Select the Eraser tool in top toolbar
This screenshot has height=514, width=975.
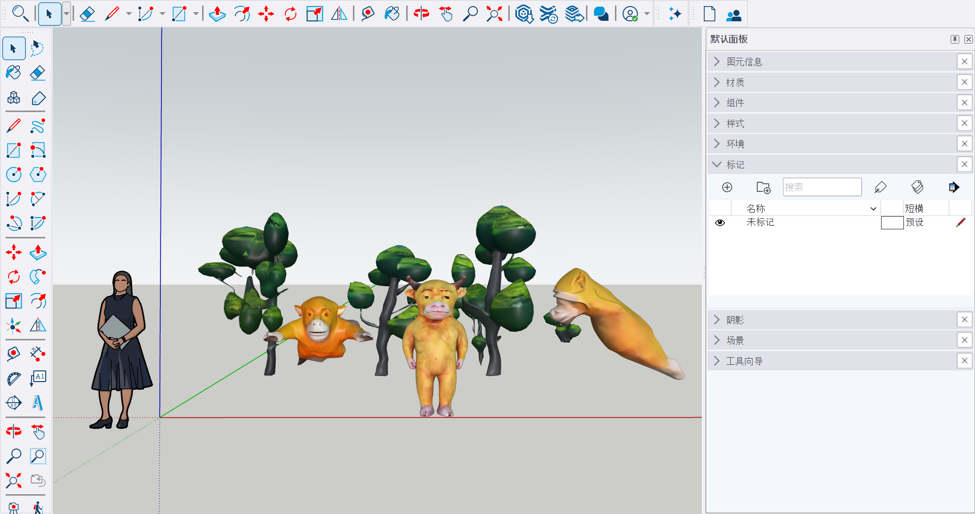click(x=87, y=14)
